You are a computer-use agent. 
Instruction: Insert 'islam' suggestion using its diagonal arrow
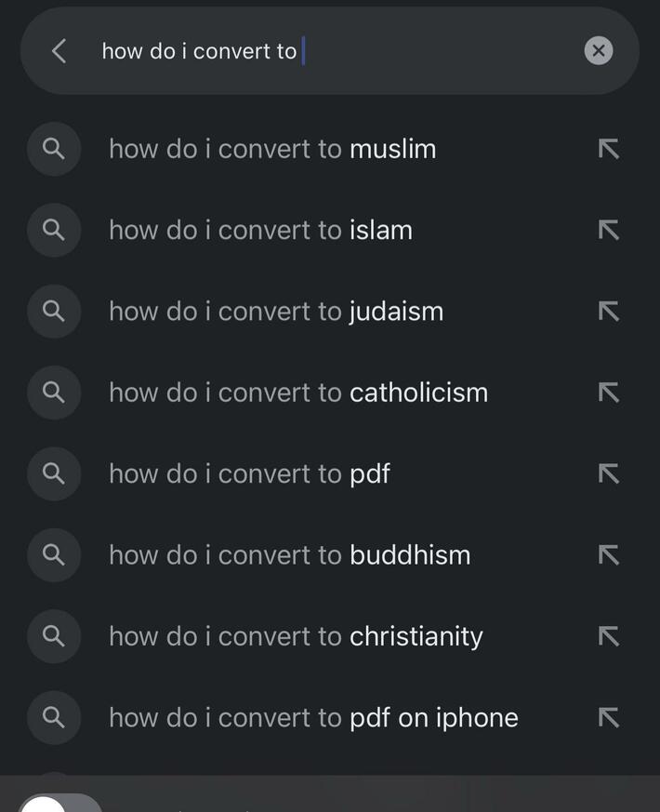tap(608, 230)
